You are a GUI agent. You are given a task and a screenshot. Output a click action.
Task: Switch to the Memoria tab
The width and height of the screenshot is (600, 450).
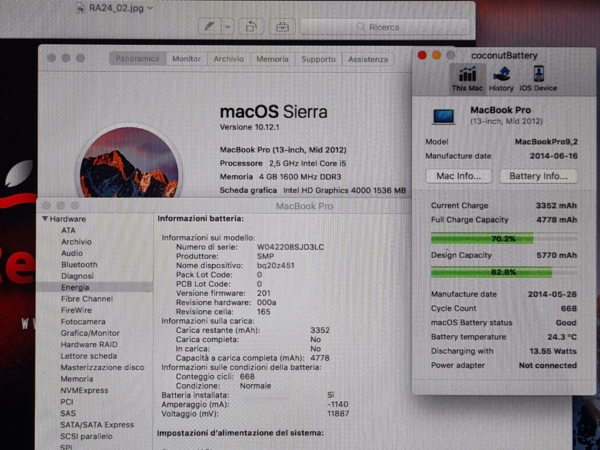click(x=272, y=59)
